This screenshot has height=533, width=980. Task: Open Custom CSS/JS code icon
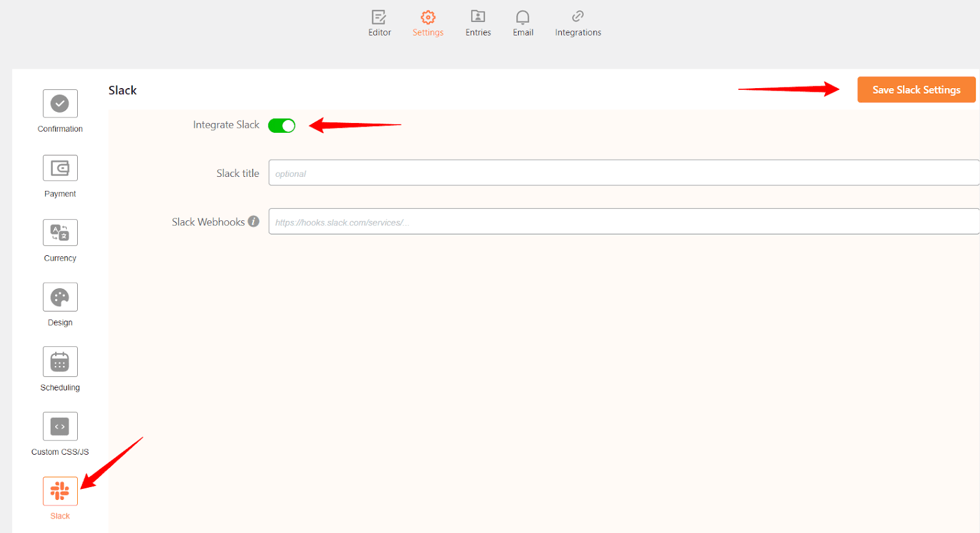[60, 427]
